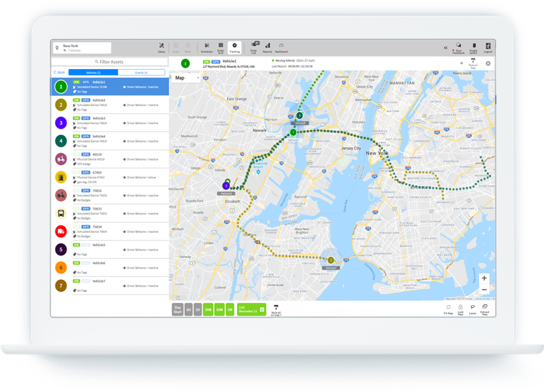The image size is (550, 392).
Task: Click the map zoom in control
Action: [x=484, y=277]
